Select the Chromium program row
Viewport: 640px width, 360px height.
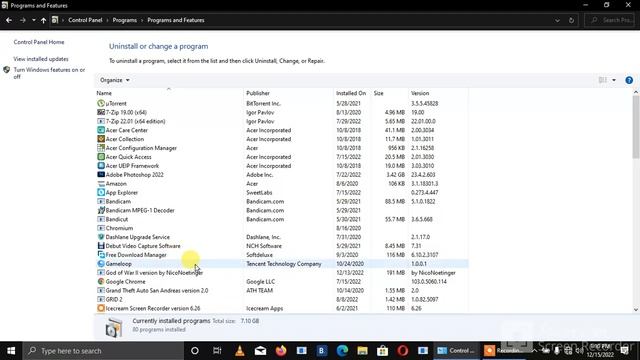click(x=282, y=228)
